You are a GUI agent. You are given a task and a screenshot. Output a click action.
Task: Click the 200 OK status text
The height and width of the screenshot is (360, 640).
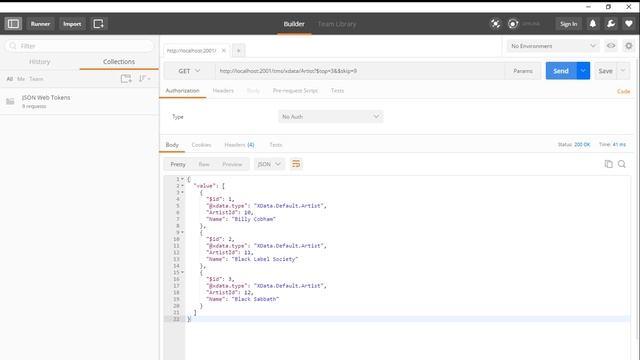point(582,144)
